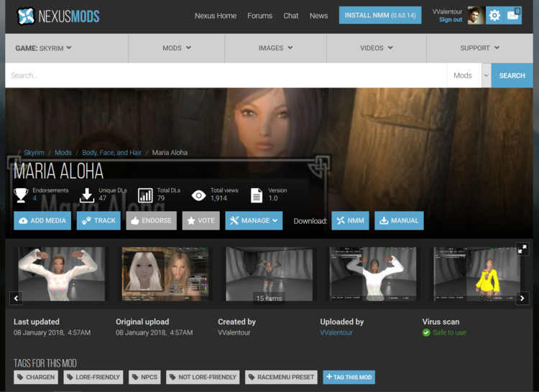Open the Chat link
The image size is (539, 392).
point(291,16)
